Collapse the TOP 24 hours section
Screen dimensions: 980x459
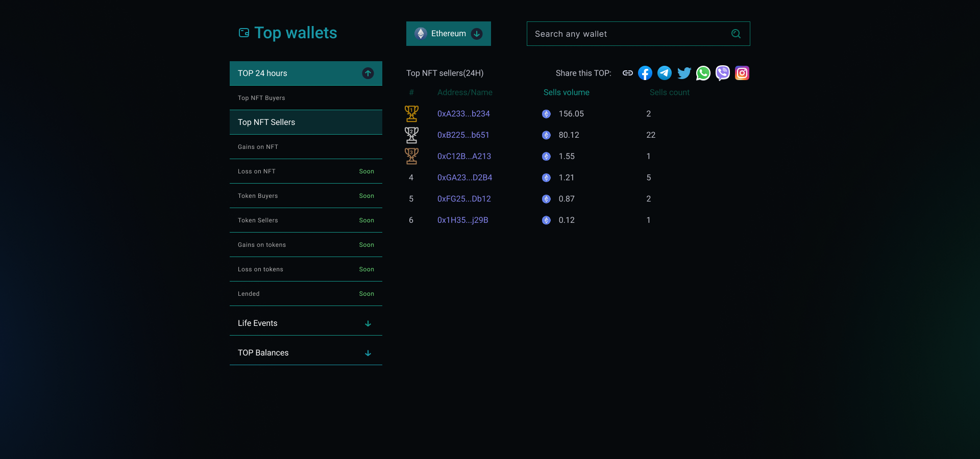pyautogui.click(x=367, y=73)
